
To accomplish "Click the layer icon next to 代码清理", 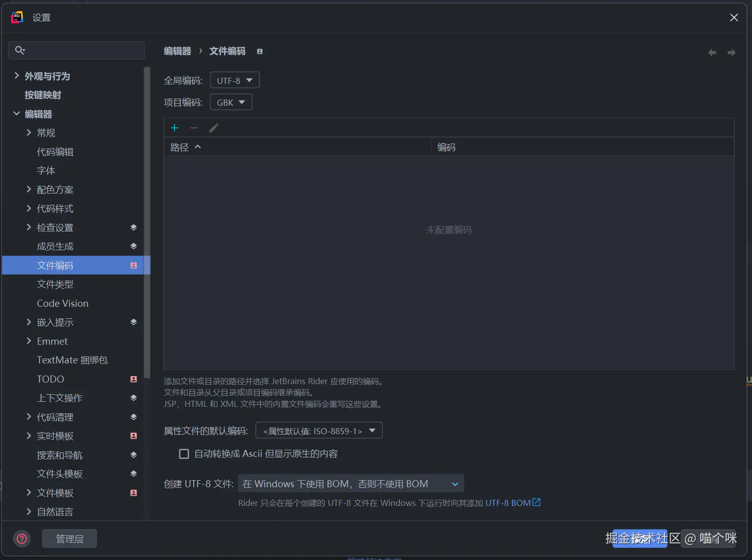I will point(134,417).
